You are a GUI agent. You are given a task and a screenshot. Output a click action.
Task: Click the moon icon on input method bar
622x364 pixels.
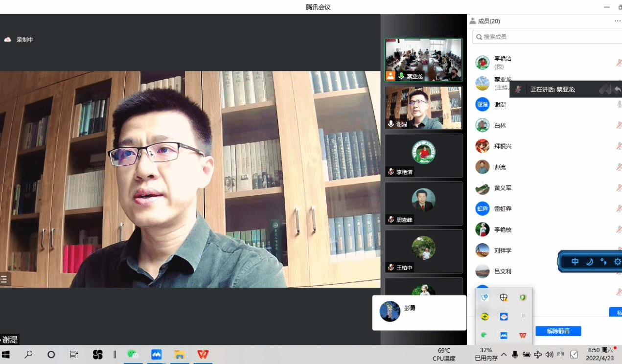click(x=590, y=262)
